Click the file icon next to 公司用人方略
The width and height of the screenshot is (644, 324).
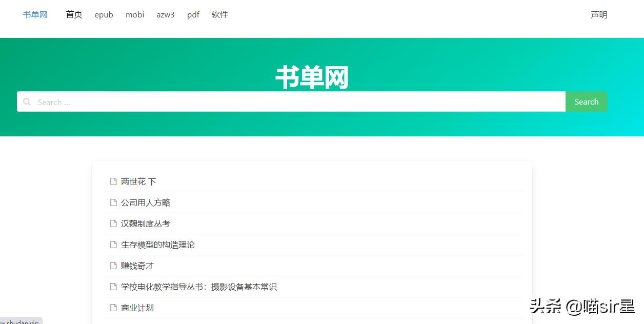(113, 202)
